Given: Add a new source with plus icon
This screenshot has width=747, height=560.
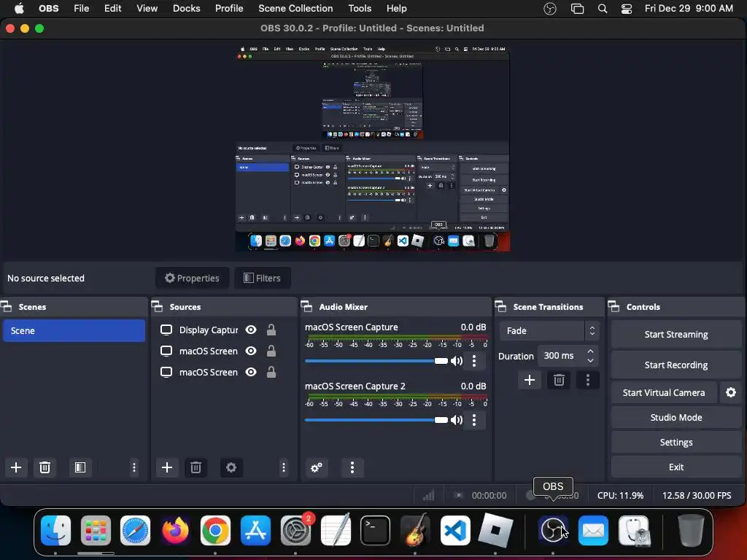Looking at the screenshot, I should (167, 467).
